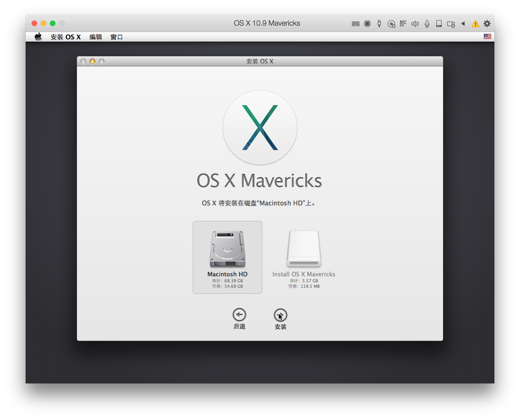This screenshot has width=520, height=420.
Task: Select the Macintosh HD disk
Action: [x=227, y=257]
